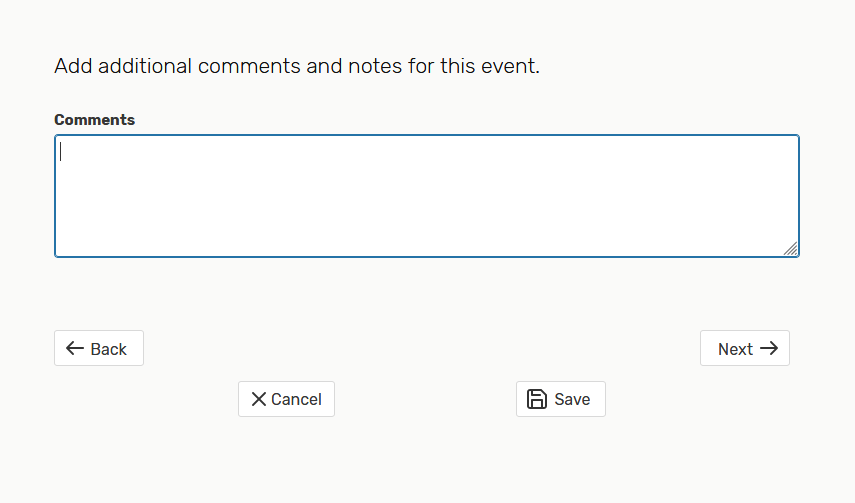Cancel editing this event

click(286, 399)
